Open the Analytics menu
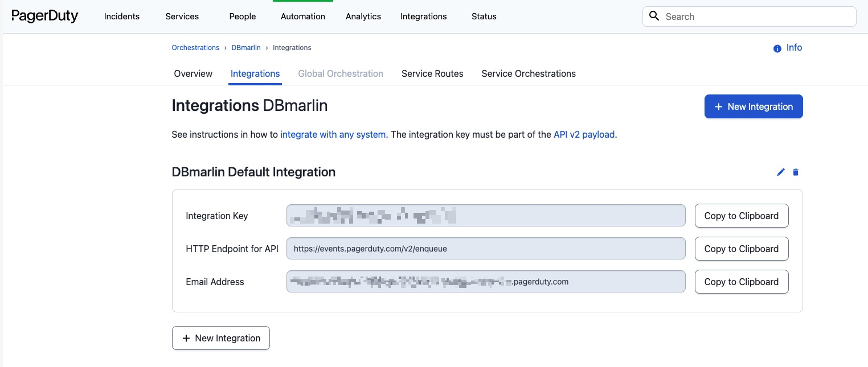Screen dimensions: 868x367 (363, 17)
